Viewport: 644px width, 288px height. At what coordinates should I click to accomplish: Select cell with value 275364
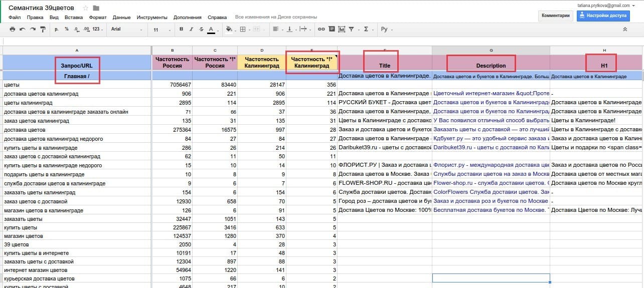pos(172,130)
